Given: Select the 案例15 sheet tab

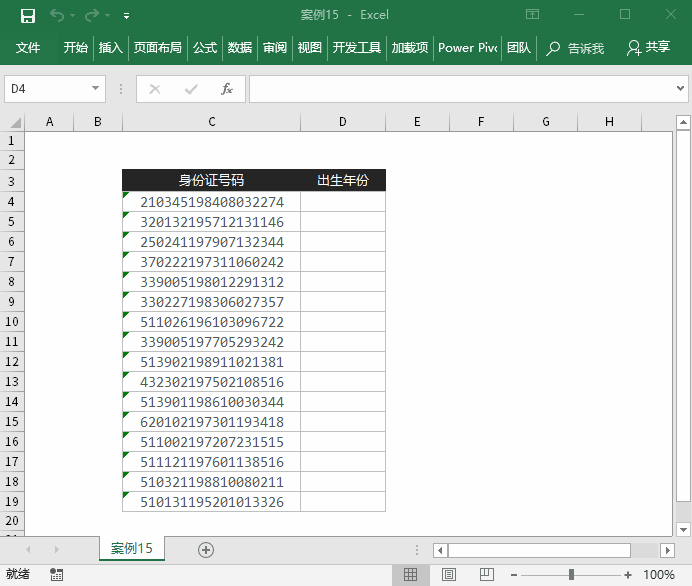Looking at the screenshot, I should pos(132,548).
